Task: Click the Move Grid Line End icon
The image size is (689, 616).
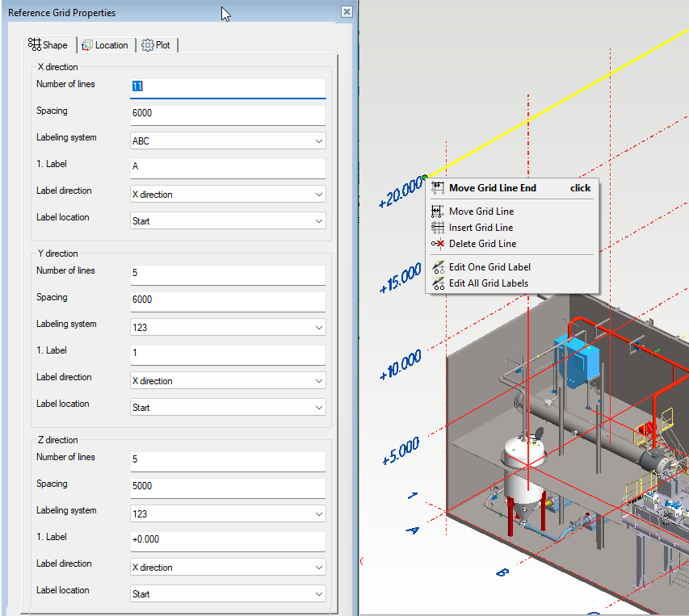Action: click(x=438, y=188)
